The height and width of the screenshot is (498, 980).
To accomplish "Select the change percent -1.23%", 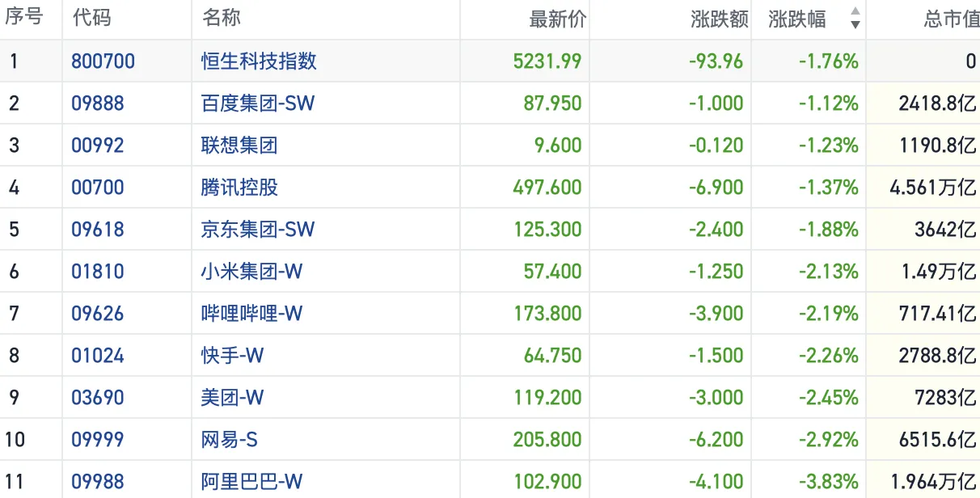I will click(828, 146).
